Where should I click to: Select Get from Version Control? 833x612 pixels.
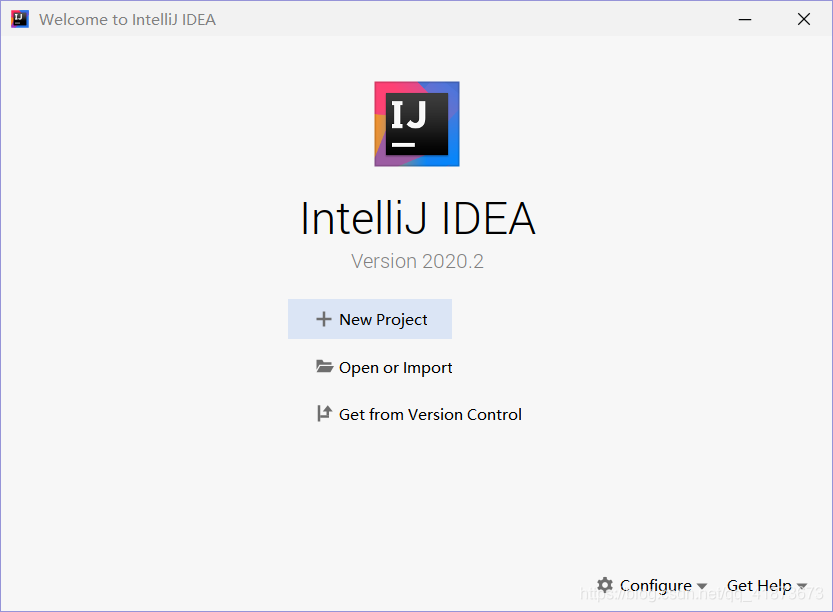pos(430,414)
